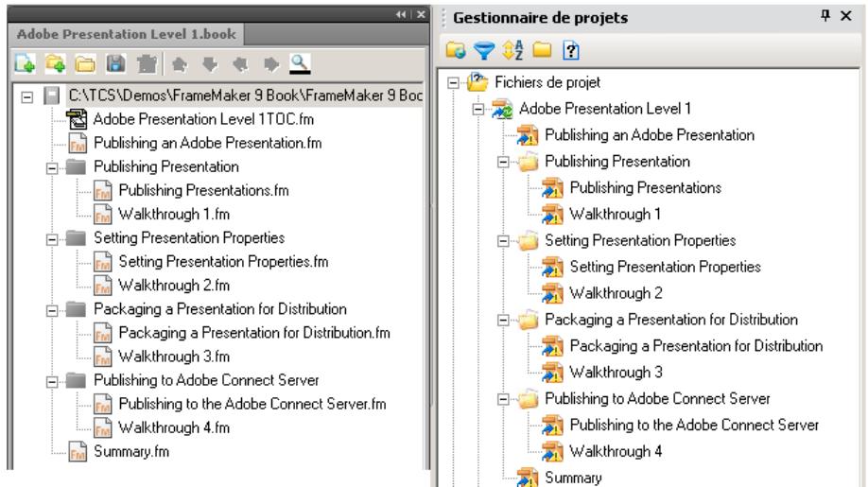Select Walkthrough 1.fm
Screen dimensions: 868x487
tap(174, 214)
